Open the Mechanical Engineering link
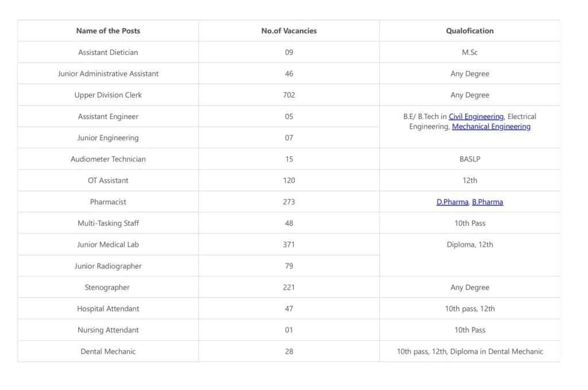 491,126
